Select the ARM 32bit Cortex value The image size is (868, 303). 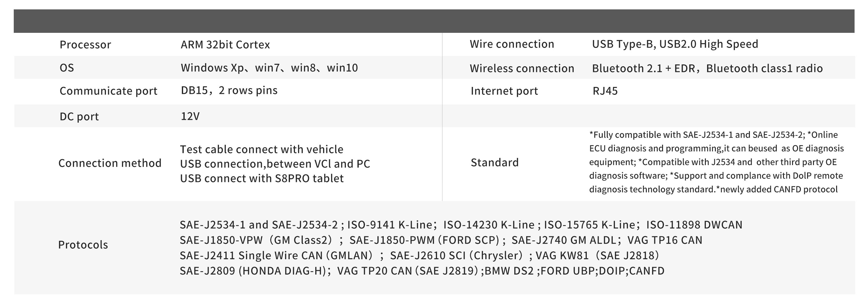click(225, 44)
